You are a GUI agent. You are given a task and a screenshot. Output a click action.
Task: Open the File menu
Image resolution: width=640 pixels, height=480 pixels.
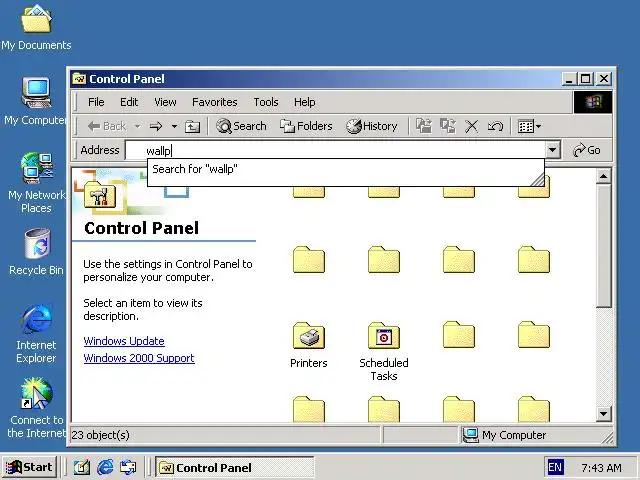pos(96,102)
